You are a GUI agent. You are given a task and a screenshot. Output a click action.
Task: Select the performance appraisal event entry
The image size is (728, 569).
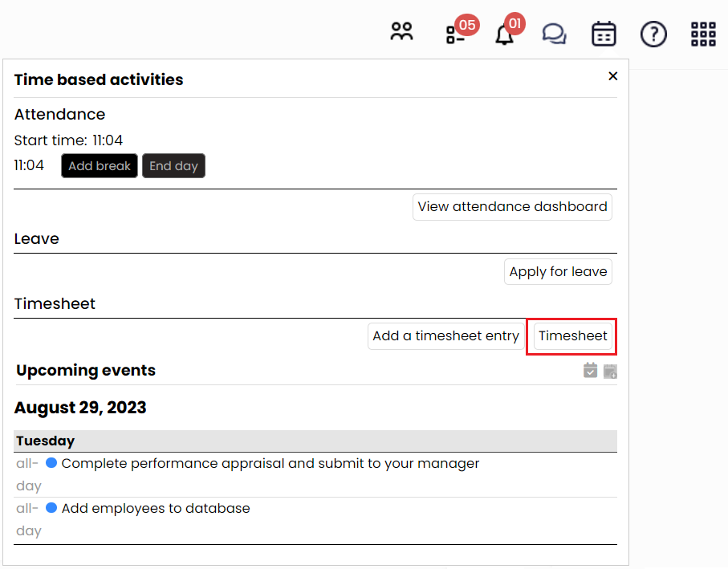click(x=270, y=463)
